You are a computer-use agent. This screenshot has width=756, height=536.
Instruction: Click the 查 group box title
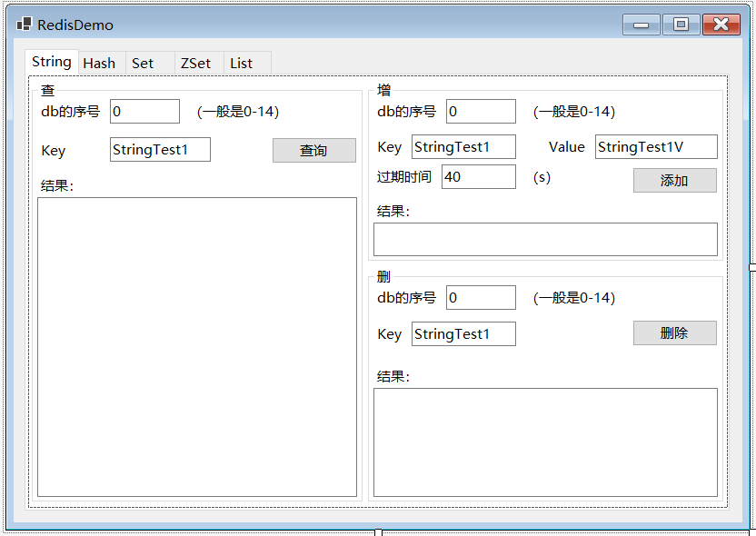click(x=48, y=90)
